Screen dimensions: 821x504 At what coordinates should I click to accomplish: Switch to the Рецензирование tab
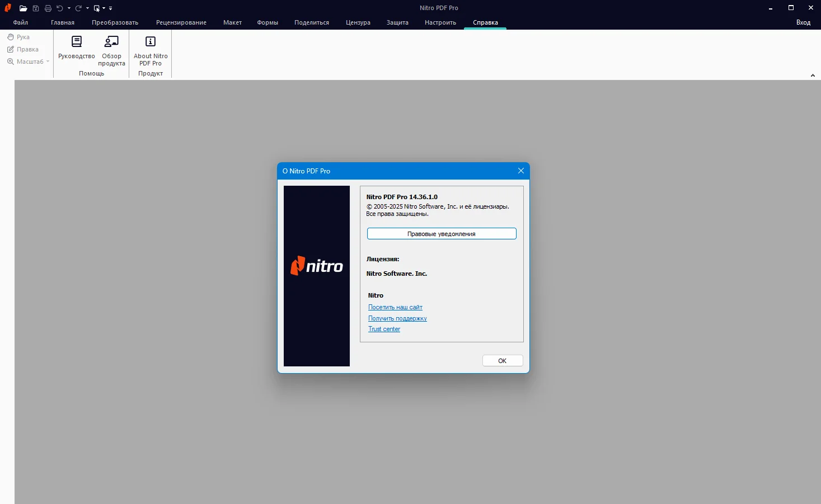point(181,22)
